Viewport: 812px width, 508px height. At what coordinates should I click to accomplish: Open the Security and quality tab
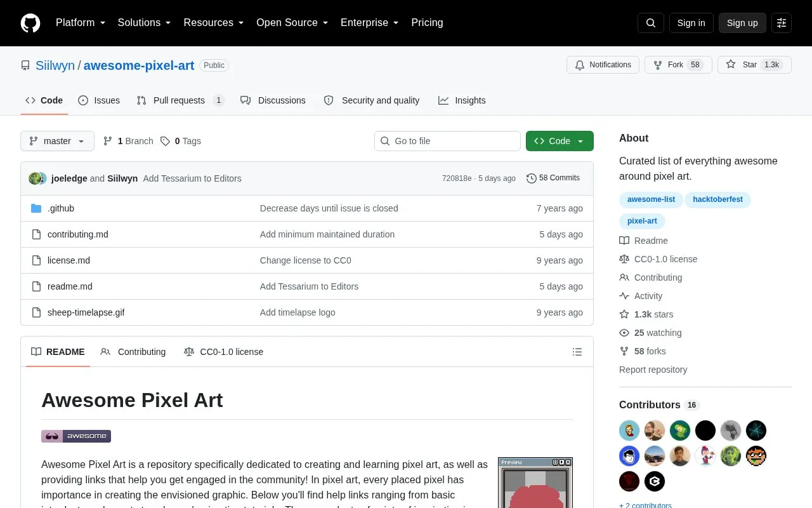372,100
